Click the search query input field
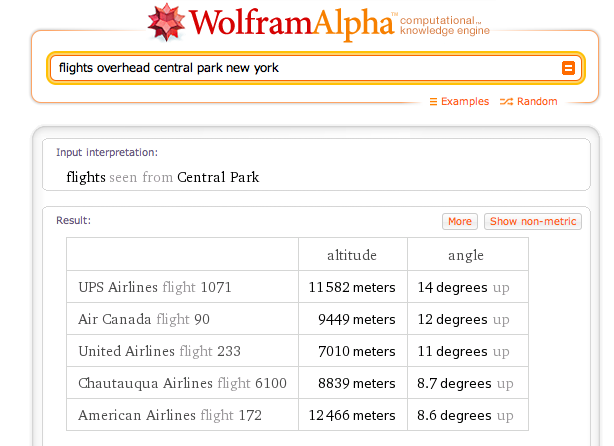Image resolution: width=614 pixels, height=446 pixels. point(316,68)
